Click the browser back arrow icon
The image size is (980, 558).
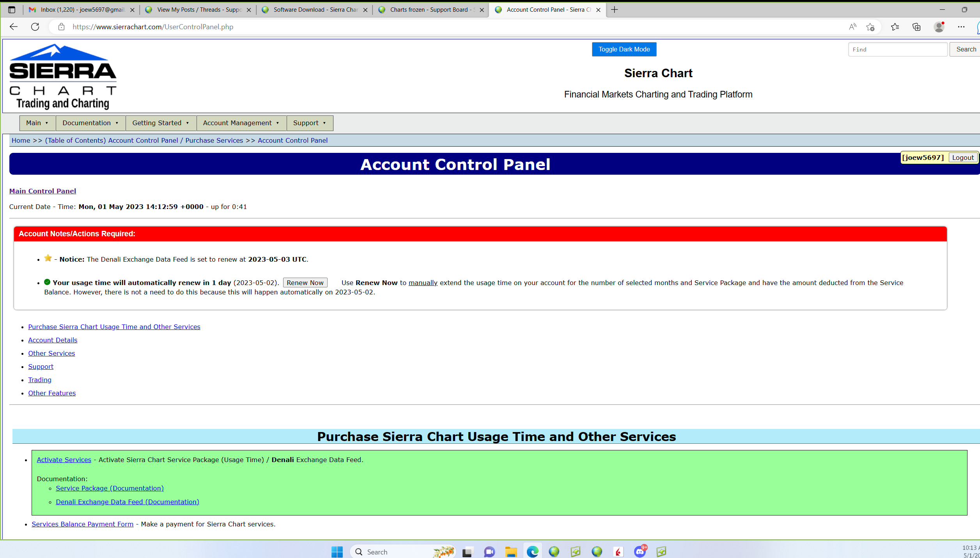tap(14, 27)
